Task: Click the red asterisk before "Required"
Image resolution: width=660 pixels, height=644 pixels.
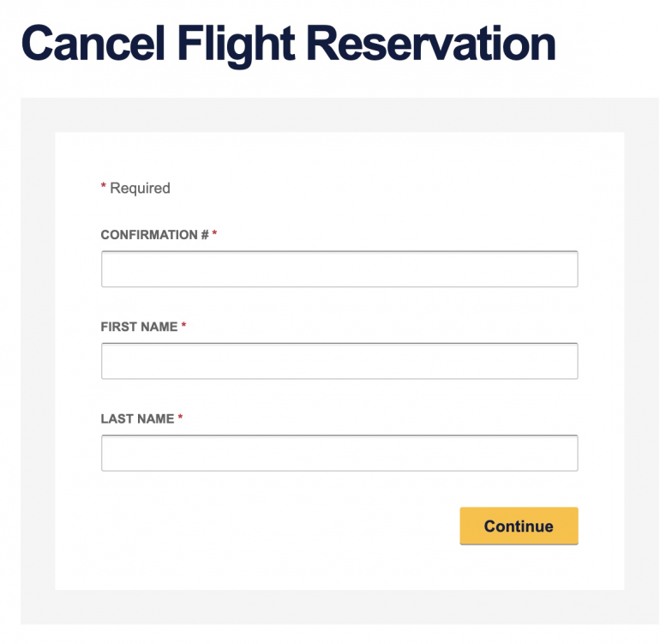Action: tap(104, 187)
